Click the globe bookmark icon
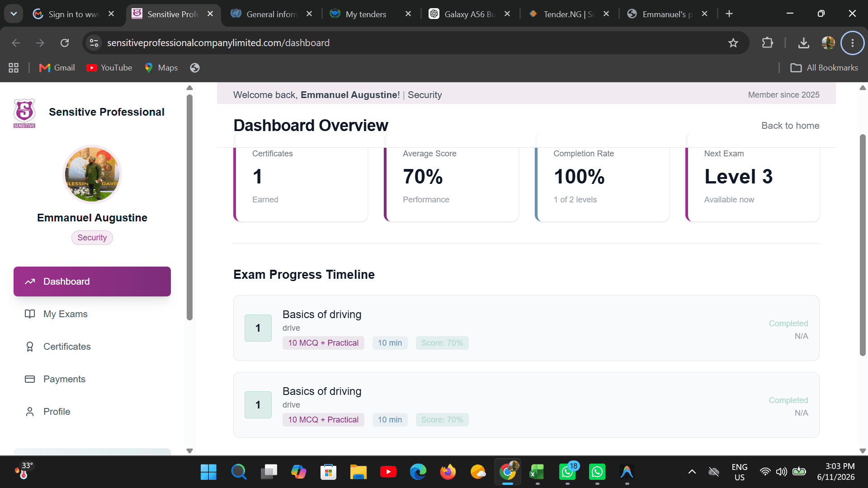 pos(195,68)
